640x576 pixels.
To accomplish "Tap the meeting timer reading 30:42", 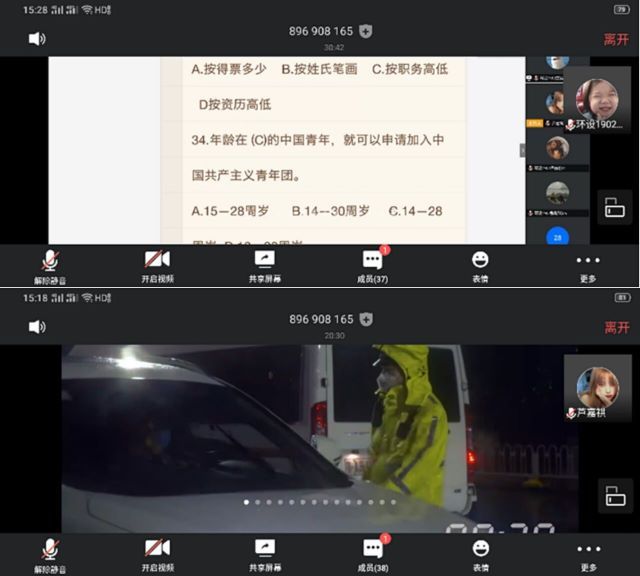I will pos(334,48).
